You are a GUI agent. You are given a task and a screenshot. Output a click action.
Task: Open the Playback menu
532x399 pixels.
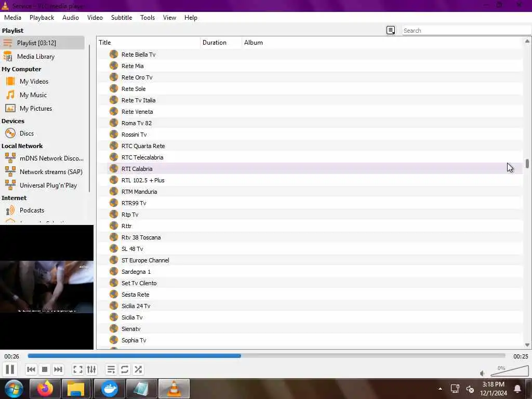[x=42, y=18]
